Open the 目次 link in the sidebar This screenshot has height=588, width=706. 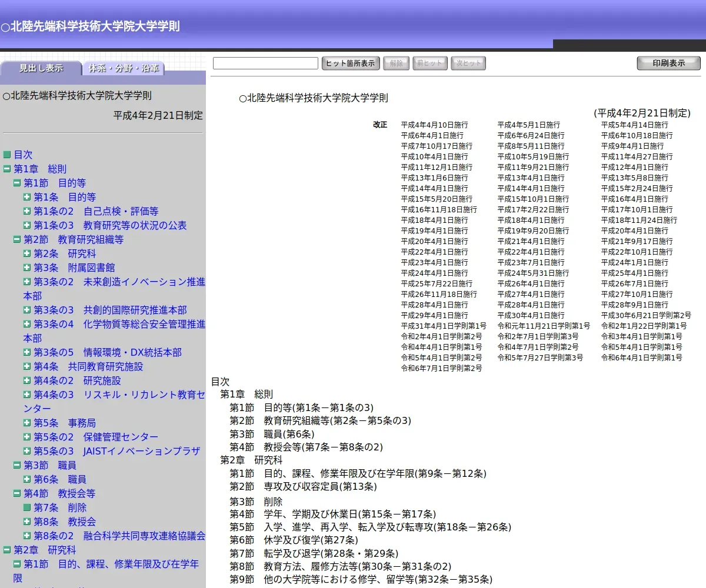tap(24, 155)
